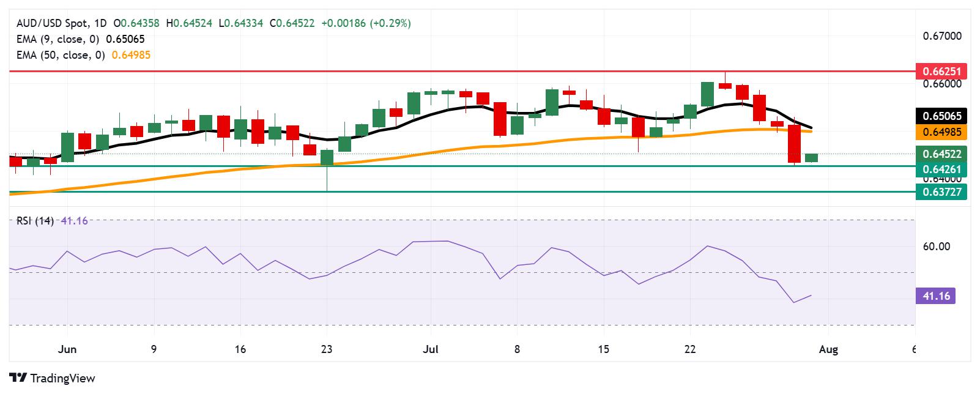Click the 0.64261 support level label
980x394 pixels.
point(942,169)
